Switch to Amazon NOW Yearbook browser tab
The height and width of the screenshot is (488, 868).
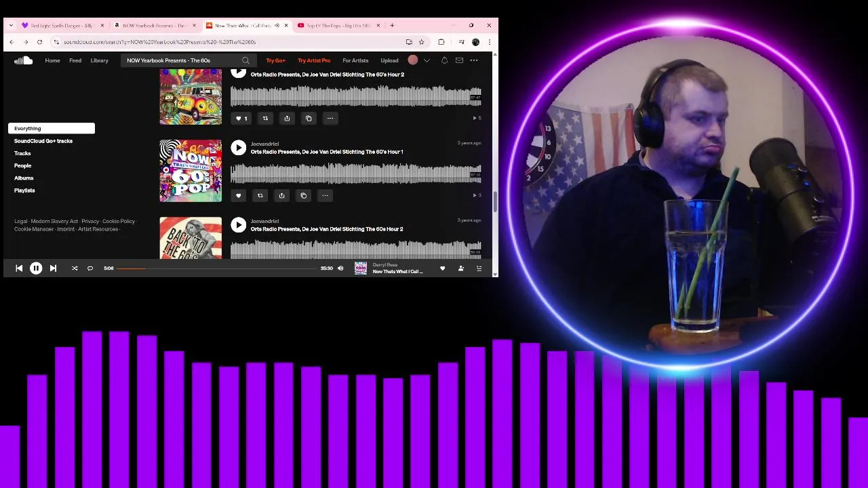click(155, 25)
